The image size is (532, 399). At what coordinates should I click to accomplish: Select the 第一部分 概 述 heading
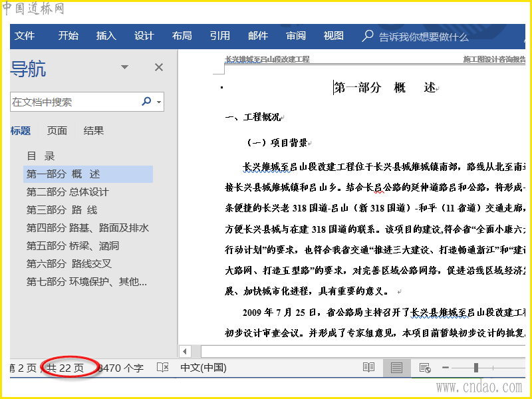(88, 174)
